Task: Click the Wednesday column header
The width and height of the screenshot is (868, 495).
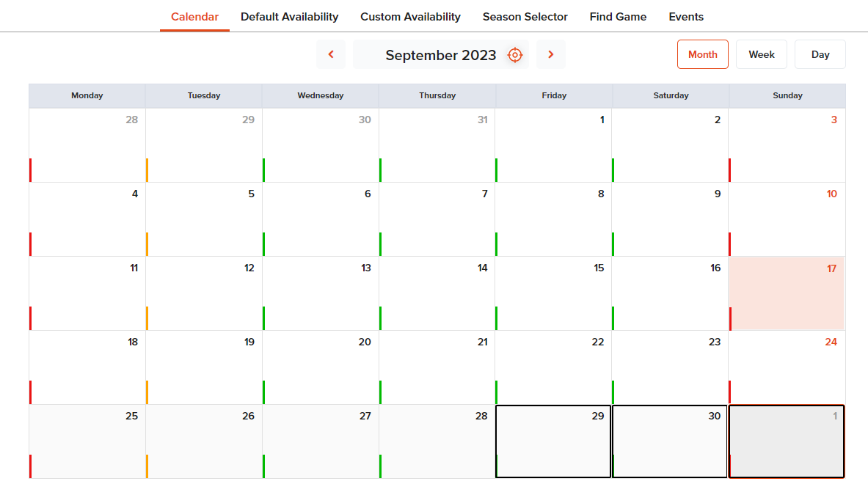Action: click(321, 95)
